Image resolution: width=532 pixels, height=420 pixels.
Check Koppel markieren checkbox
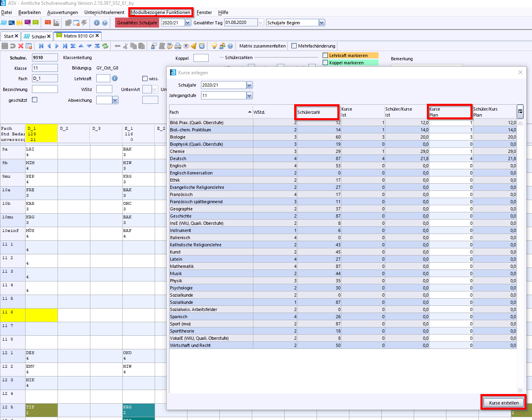coord(325,63)
